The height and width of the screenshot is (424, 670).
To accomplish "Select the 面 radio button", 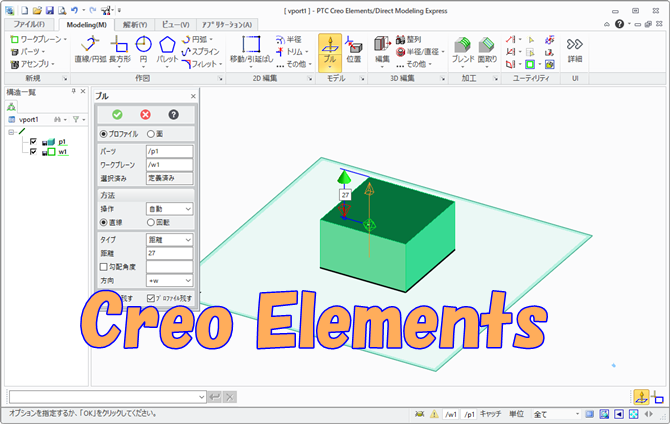I will click(150, 134).
